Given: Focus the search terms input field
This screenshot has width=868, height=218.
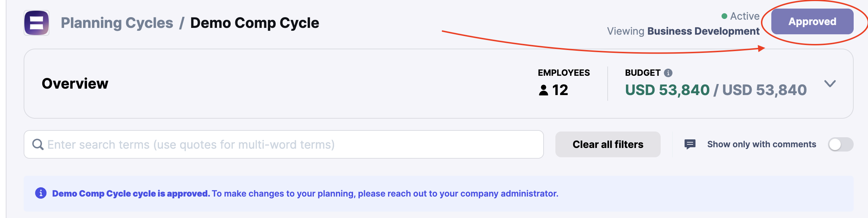Looking at the screenshot, I should pyautogui.click(x=284, y=144).
